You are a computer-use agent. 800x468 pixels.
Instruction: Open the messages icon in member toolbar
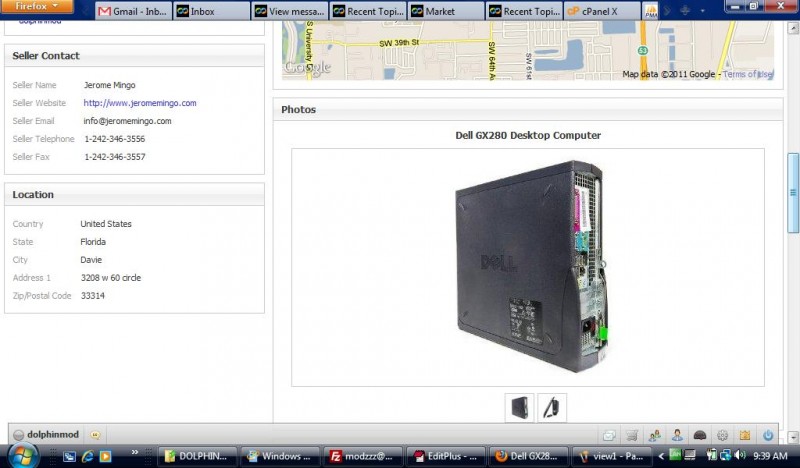click(609, 435)
